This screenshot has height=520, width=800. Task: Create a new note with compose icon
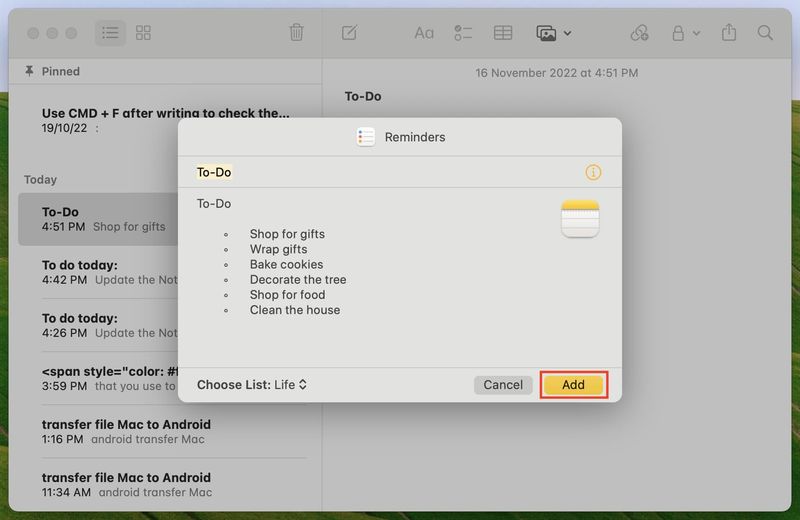tap(349, 33)
